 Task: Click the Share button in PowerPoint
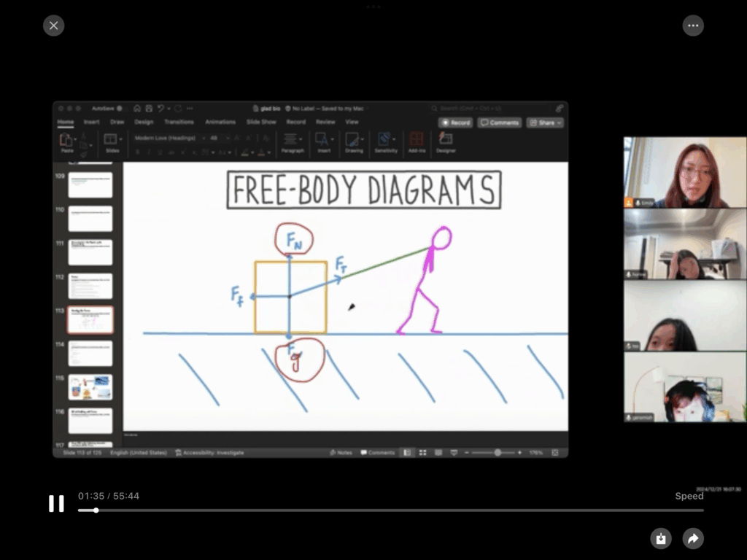tap(545, 122)
